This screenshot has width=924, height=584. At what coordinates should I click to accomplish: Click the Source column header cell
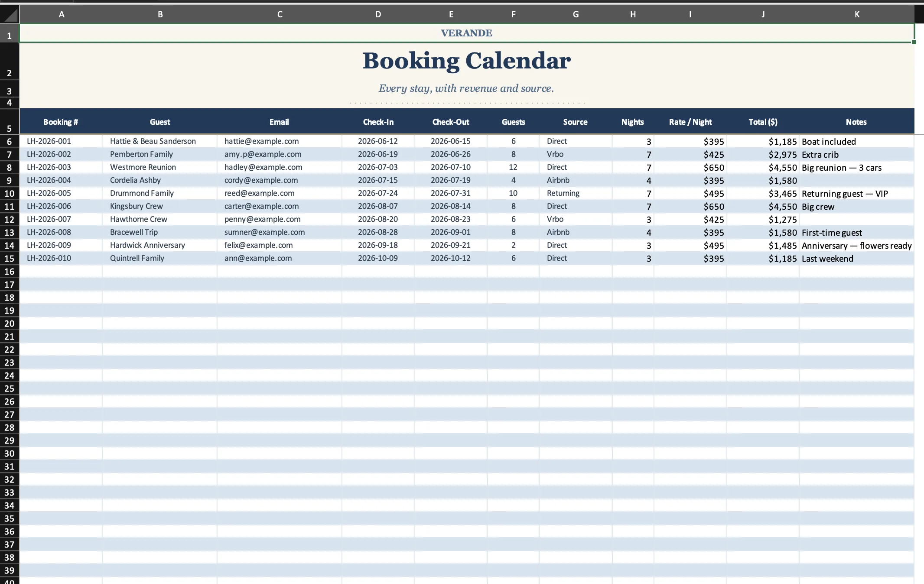click(576, 122)
